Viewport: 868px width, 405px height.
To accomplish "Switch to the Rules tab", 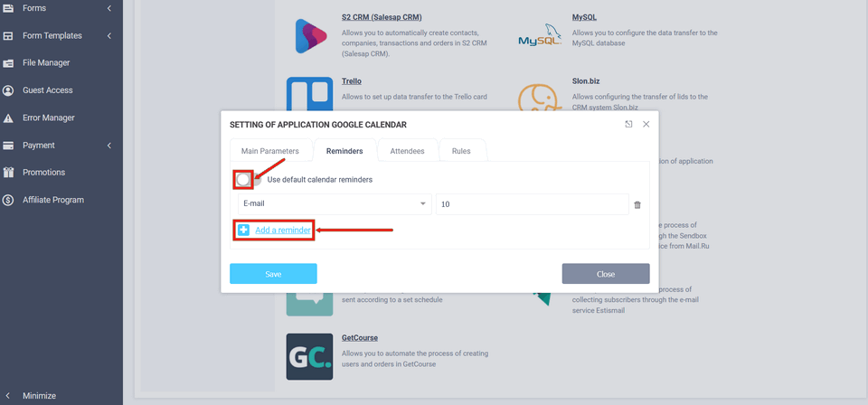I will click(x=461, y=151).
